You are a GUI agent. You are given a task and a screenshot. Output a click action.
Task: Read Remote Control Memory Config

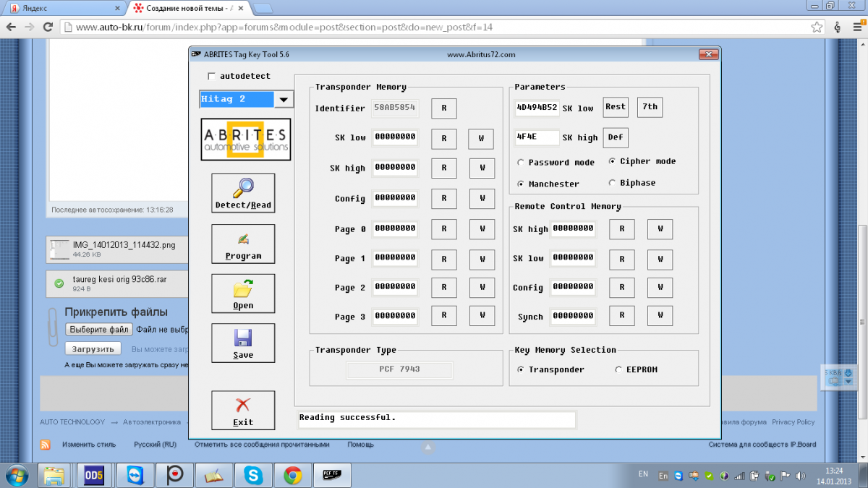pos(622,287)
